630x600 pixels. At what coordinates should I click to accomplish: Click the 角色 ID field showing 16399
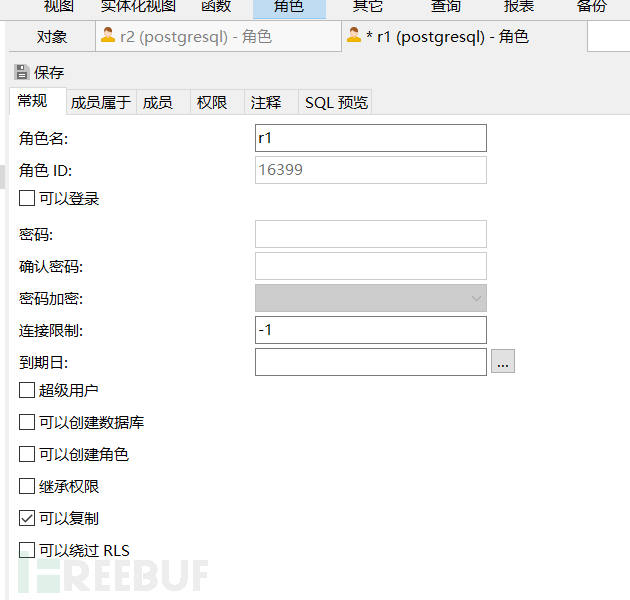pyautogui.click(x=371, y=170)
